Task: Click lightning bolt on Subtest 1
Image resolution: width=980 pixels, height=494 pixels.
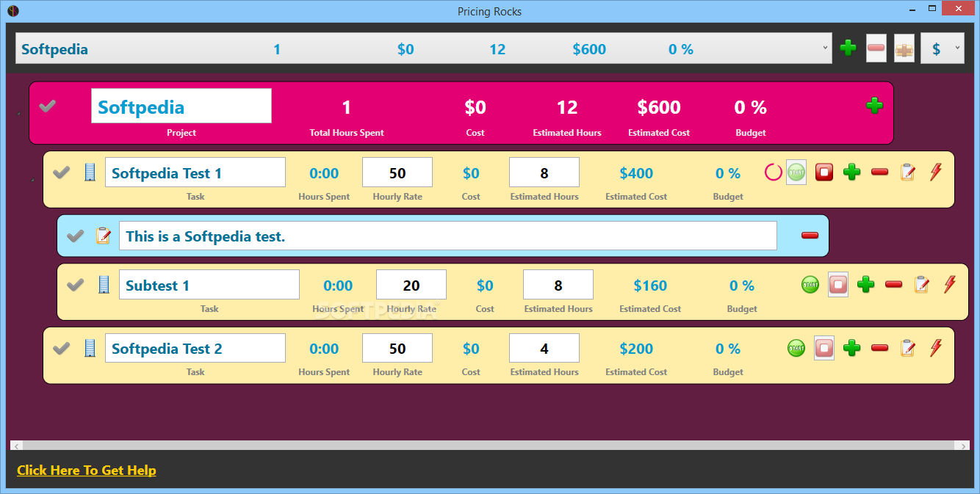Action: coord(949,285)
